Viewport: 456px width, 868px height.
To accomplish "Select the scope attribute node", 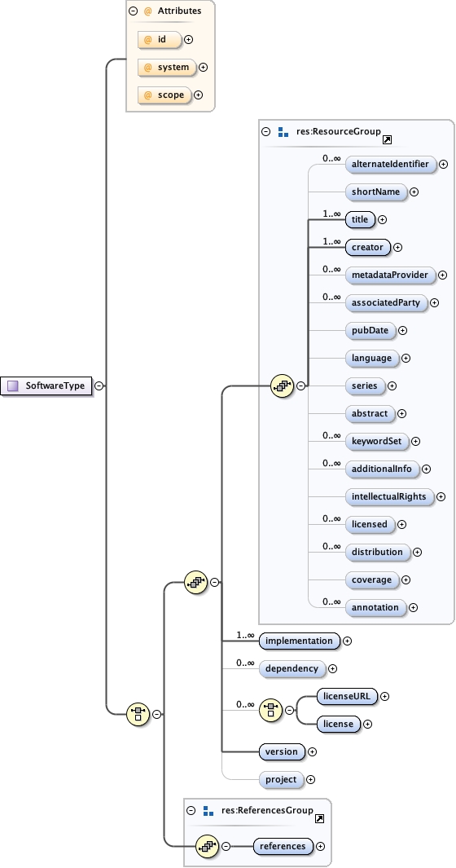I will click(165, 95).
